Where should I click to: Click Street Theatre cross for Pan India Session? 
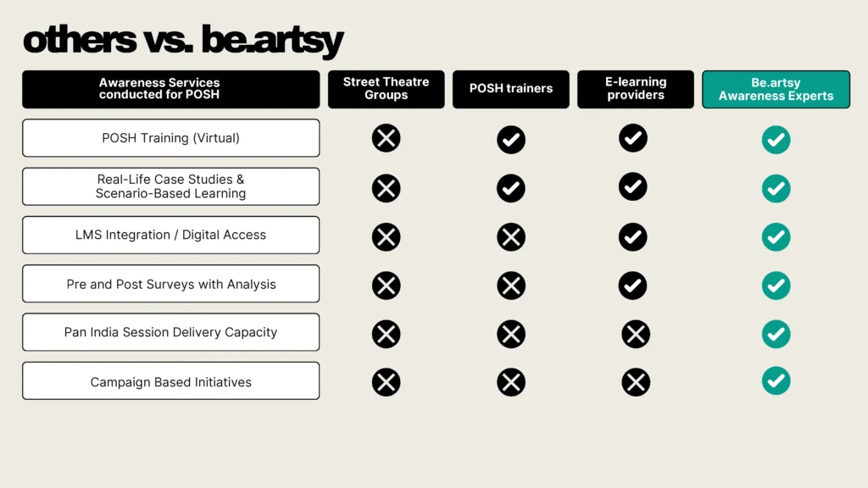click(x=386, y=334)
